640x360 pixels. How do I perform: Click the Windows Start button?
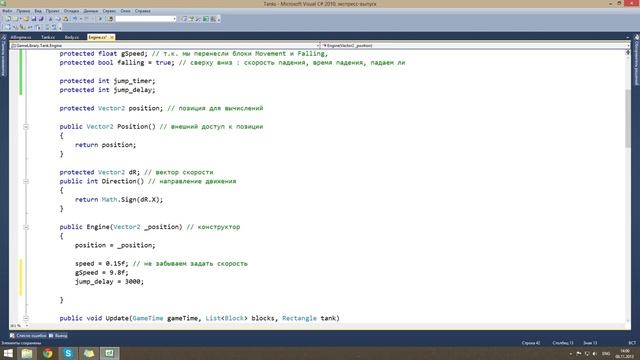8,353
